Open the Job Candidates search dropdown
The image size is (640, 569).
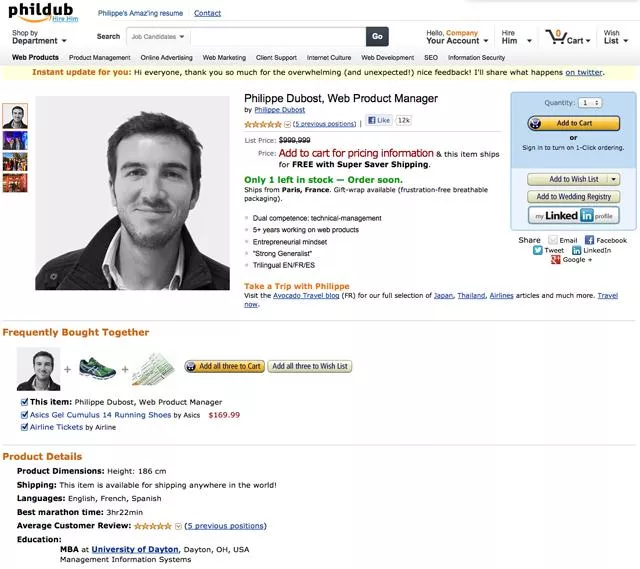coord(158,37)
